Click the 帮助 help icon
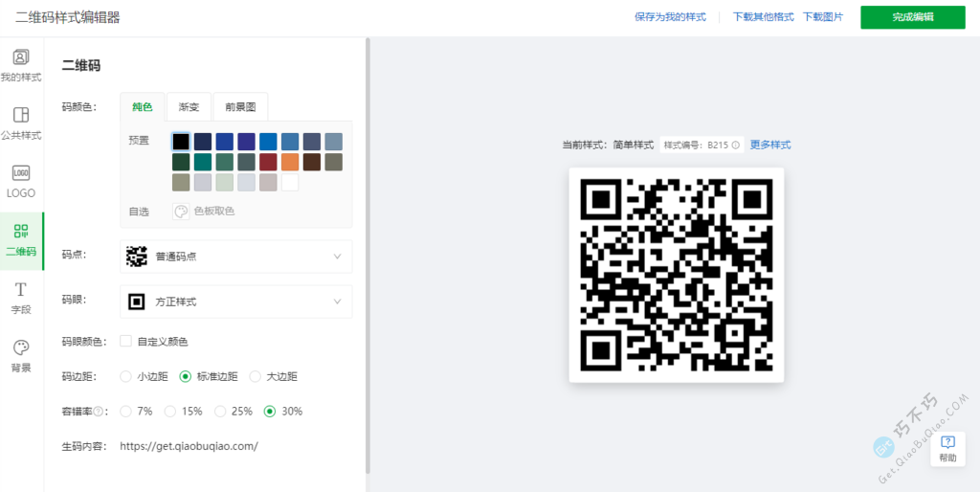This screenshot has width=980, height=492. coord(947,442)
